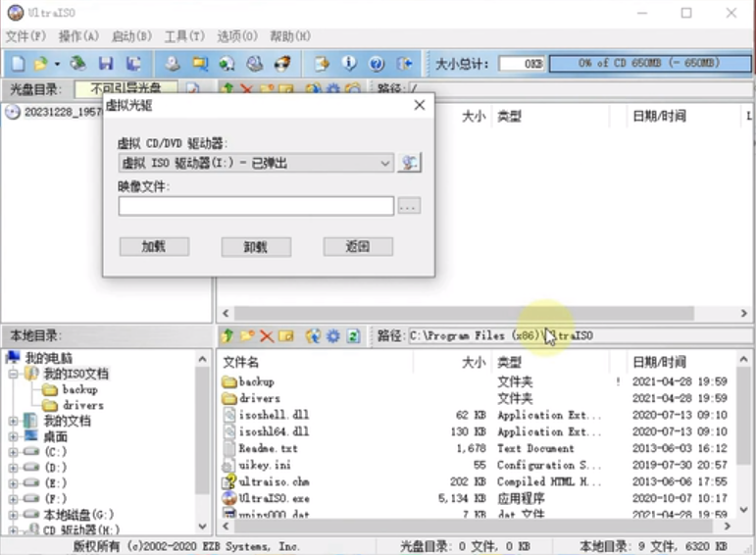756x555 pixels.
Task: Click the 返回 button
Action: pos(358,247)
